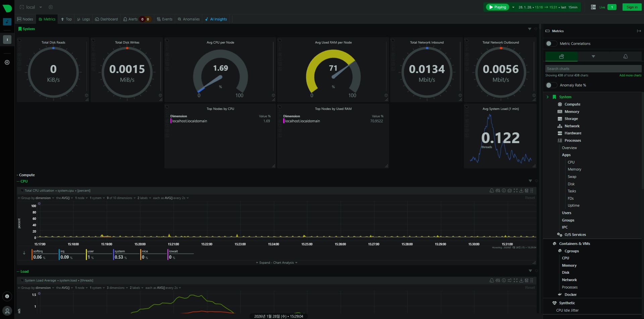Viewport: 644px width, 319px height.
Task: Open space settings gear next to local
Action: [51, 7]
